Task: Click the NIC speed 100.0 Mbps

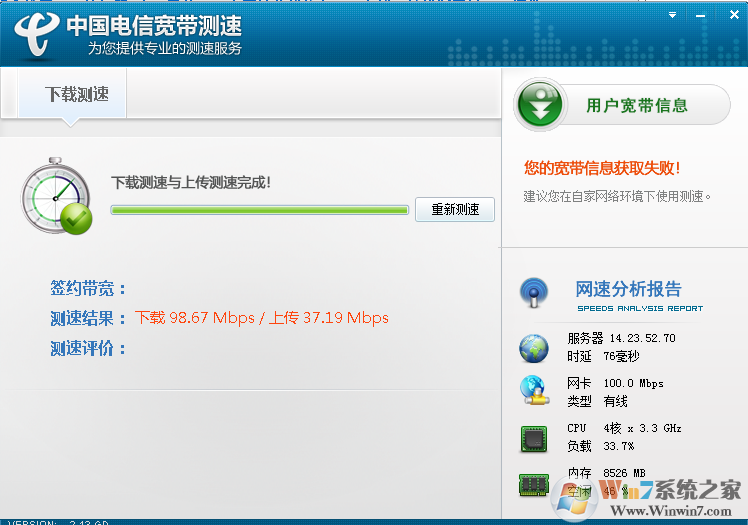Action: 634,383
